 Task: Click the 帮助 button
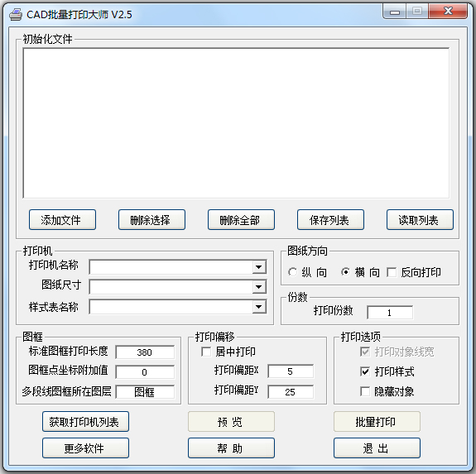(231, 448)
